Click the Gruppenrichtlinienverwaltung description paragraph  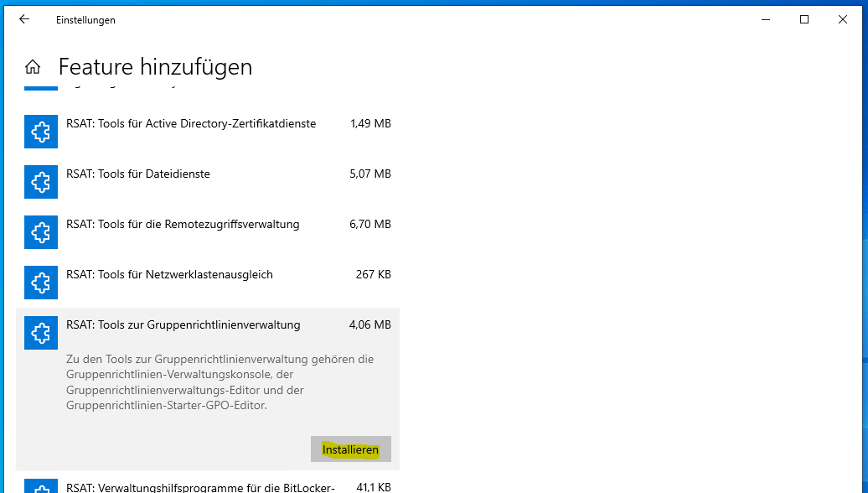(x=220, y=382)
